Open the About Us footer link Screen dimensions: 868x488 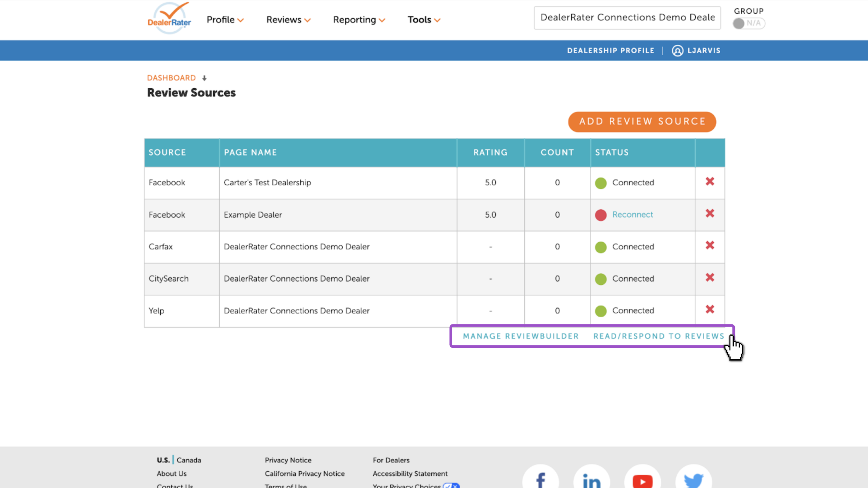172,473
